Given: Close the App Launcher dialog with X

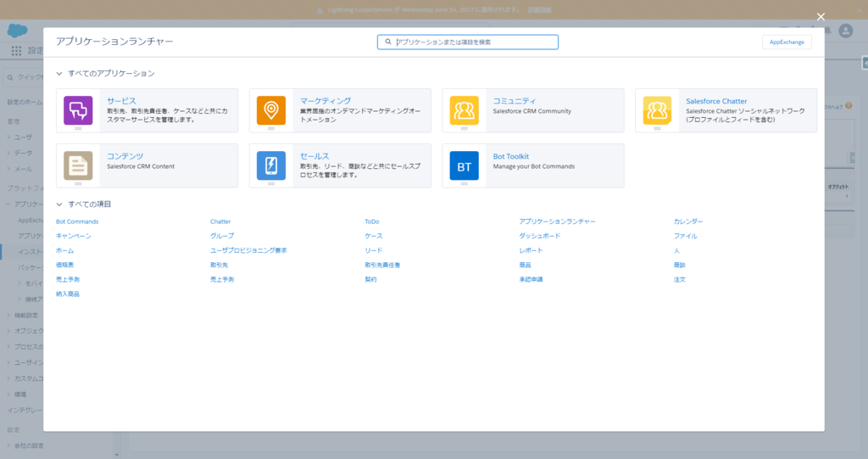Looking at the screenshot, I should click(x=821, y=17).
